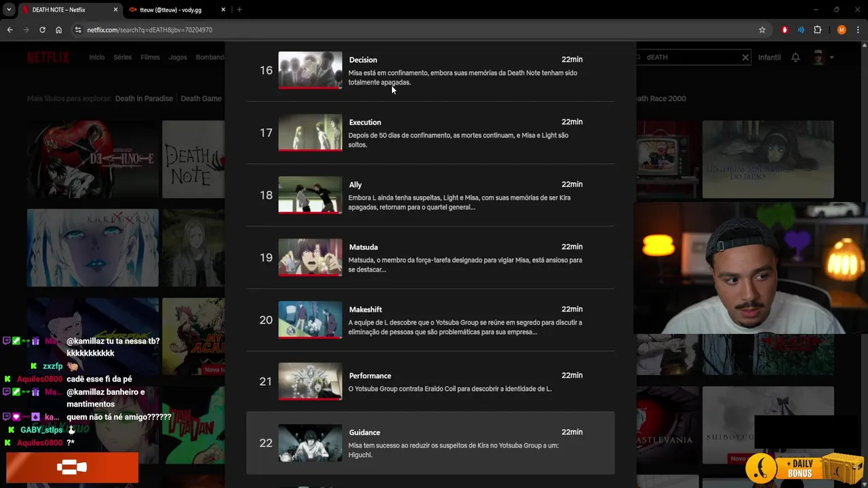Reload the Netflix page
Image resolution: width=868 pixels, height=488 pixels.
(42, 30)
